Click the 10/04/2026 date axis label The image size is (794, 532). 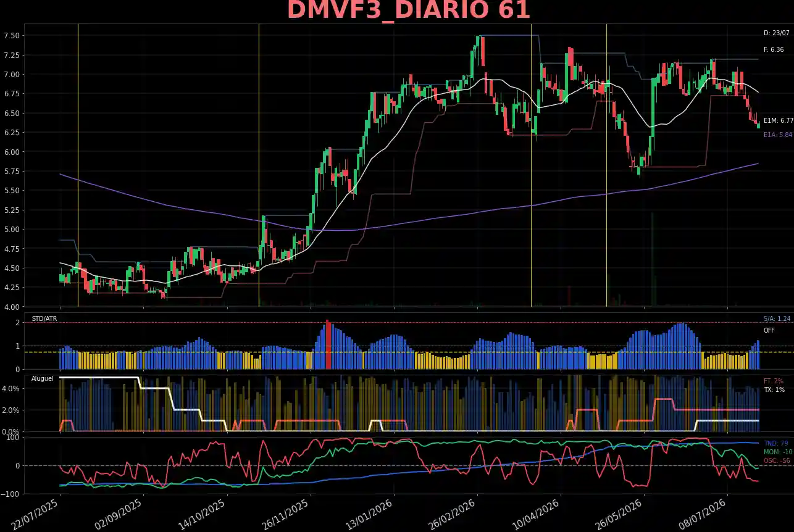(x=537, y=513)
